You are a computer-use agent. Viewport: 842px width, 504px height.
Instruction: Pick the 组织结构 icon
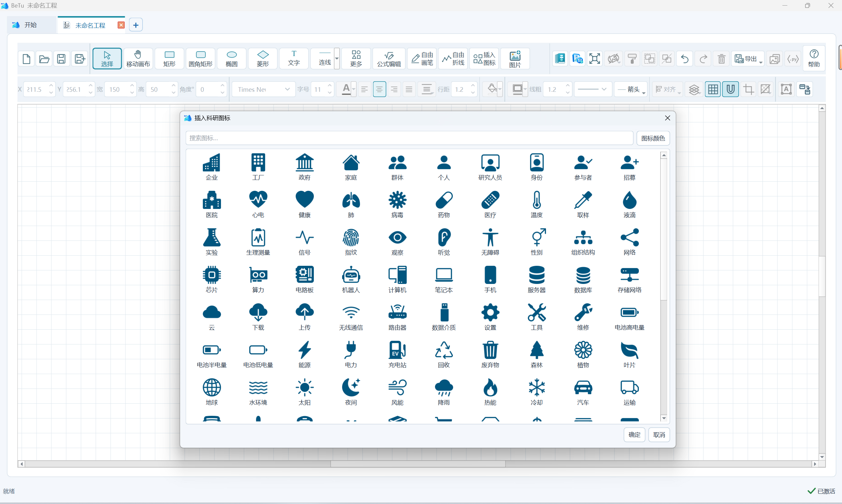click(x=583, y=242)
